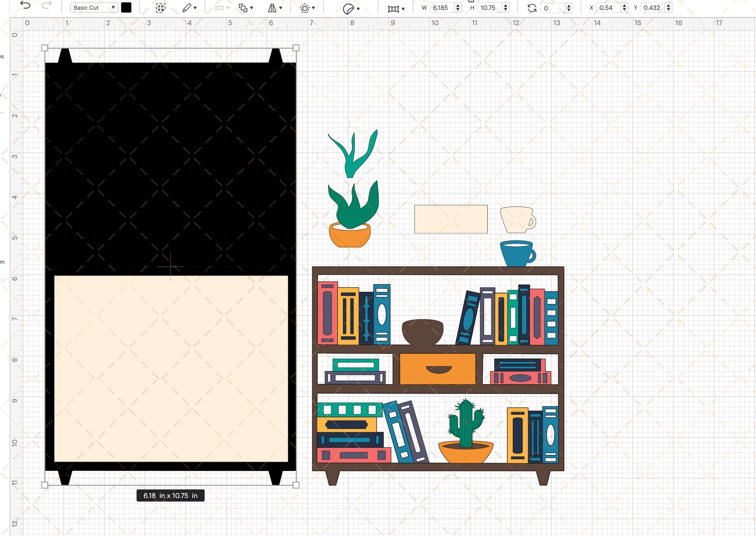Click the top-right selection handle

click(x=296, y=48)
